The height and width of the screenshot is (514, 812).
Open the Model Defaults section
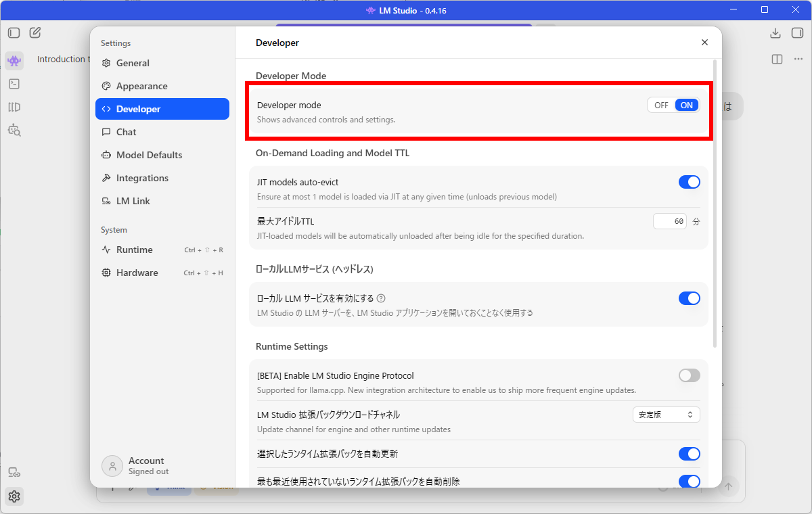pos(162,155)
